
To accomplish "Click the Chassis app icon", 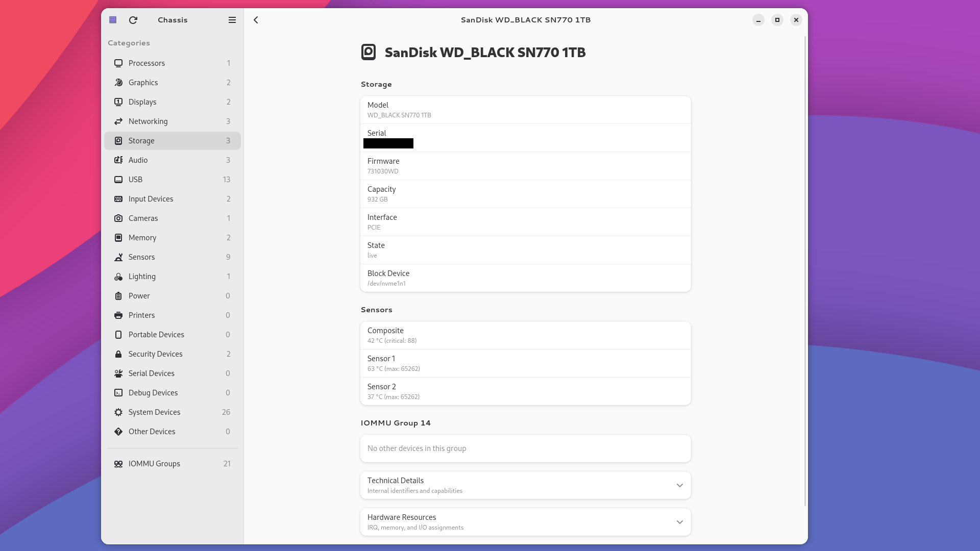I will click(x=113, y=20).
